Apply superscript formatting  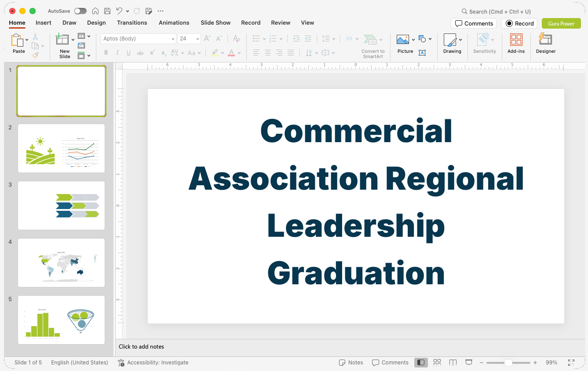tap(152, 53)
